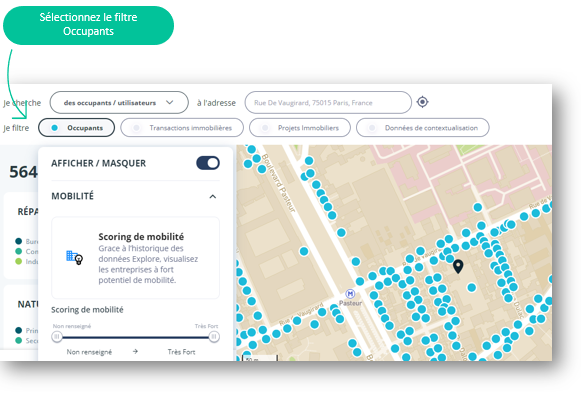Toggle the Afficher / Masquer switch
The width and height of the screenshot is (581, 397).
(x=208, y=163)
